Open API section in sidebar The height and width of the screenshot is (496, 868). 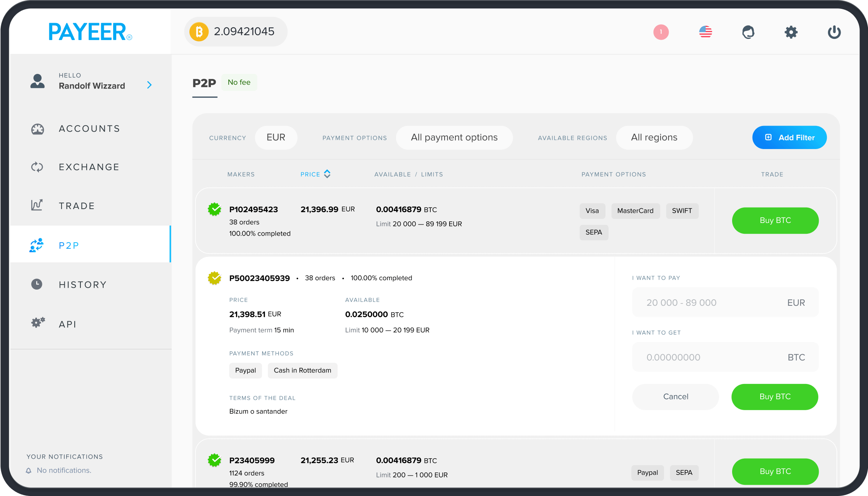(x=67, y=324)
